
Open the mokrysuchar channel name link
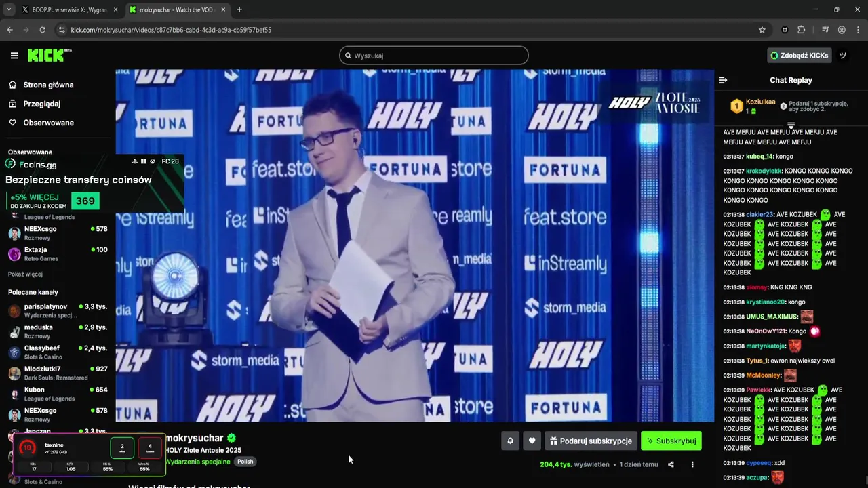click(195, 438)
